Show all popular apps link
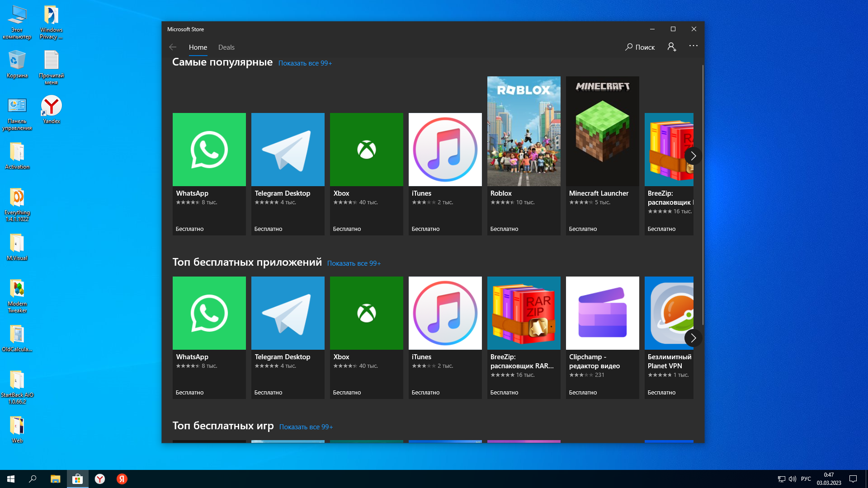The height and width of the screenshot is (488, 868). click(305, 63)
